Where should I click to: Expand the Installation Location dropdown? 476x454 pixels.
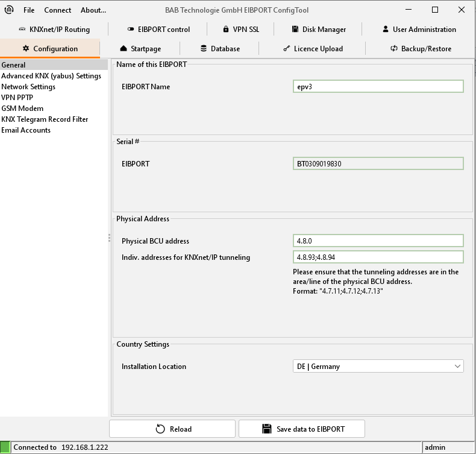378,366
